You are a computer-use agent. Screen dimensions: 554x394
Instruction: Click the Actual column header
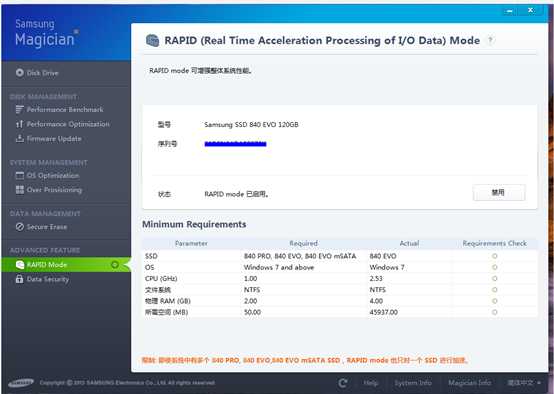coord(409,243)
